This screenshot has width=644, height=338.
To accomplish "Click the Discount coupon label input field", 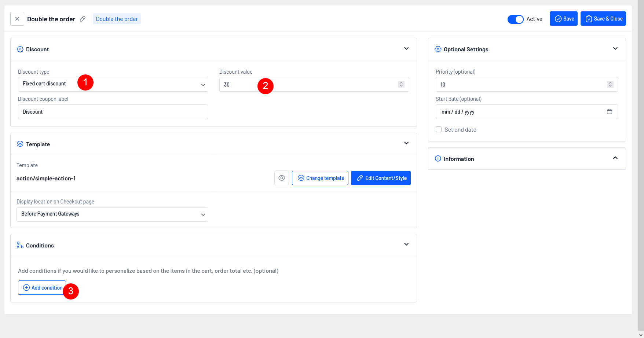I will click(x=113, y=112).
